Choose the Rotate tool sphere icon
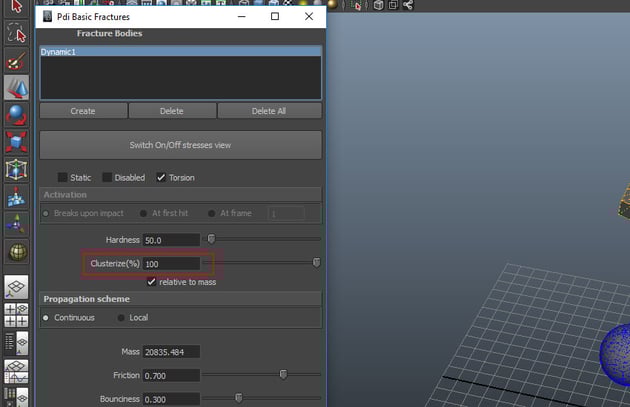630x407 pixels. tap(16, 116)
